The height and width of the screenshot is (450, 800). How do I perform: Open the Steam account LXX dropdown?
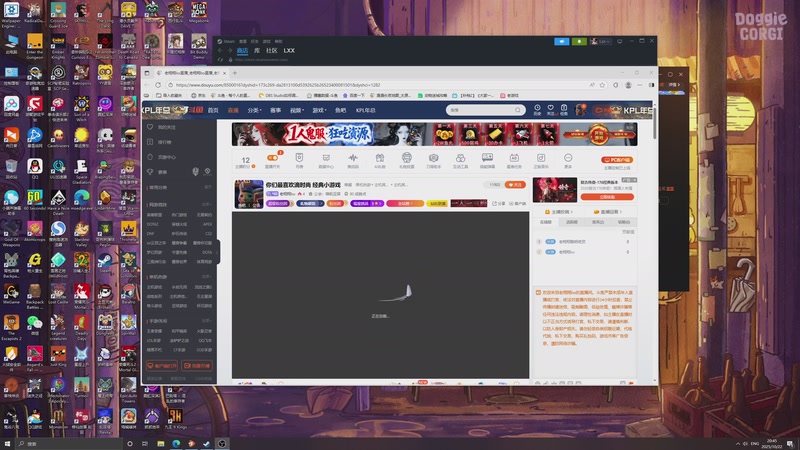(x=600, y=41)
